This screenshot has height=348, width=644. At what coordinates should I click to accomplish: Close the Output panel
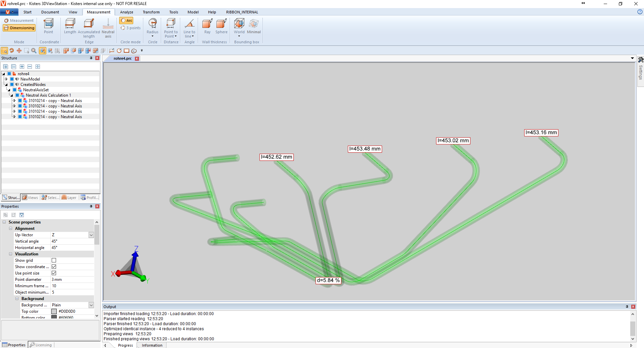tap(633, 307)
